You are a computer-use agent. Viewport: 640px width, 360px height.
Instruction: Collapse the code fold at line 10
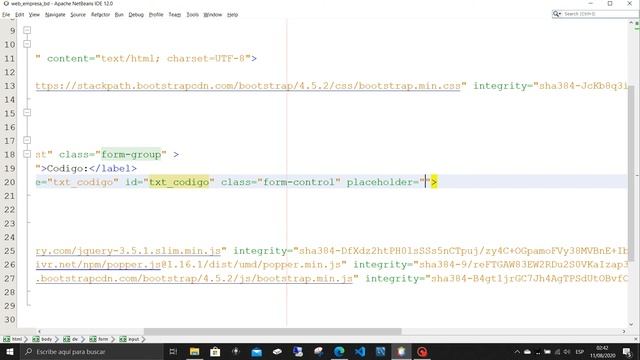pyautogui.click(x=27, y=44)
